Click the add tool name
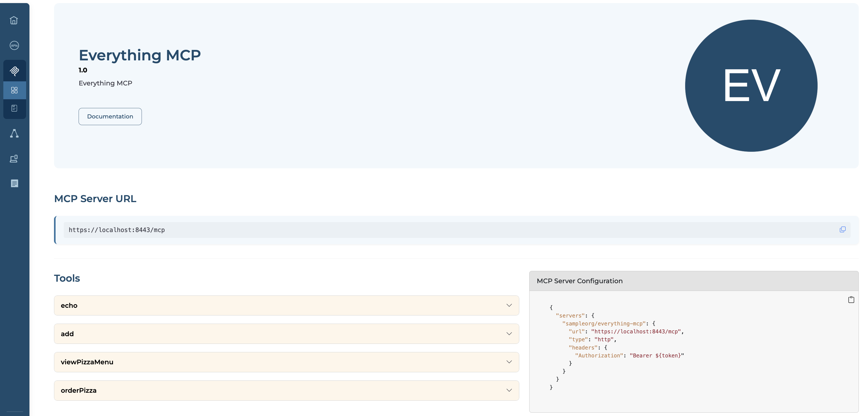The width and height of the screenshot is (868, 416). (x=67, y=334)
